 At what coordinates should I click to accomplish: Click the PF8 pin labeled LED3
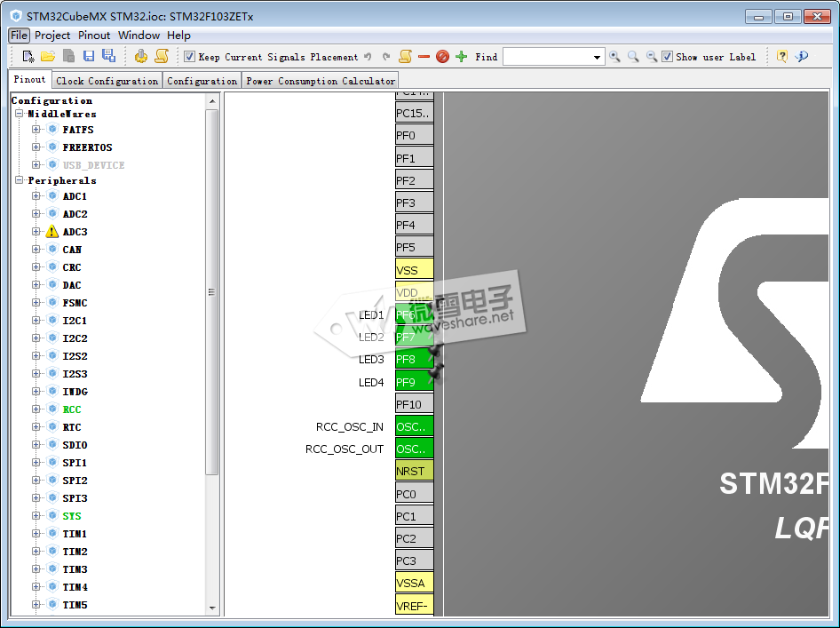(414, 359)
